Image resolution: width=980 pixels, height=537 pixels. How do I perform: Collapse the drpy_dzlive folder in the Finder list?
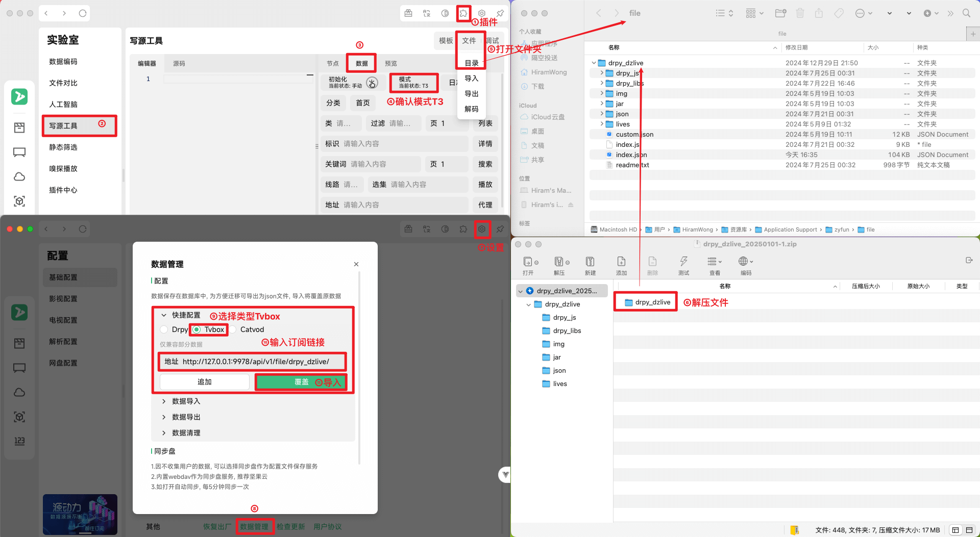click(594, 63)
